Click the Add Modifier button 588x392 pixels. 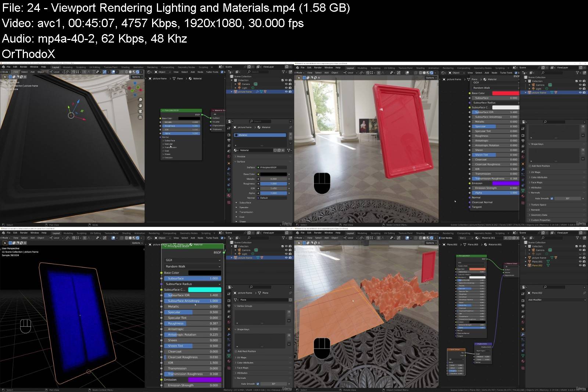click(536, 300)
